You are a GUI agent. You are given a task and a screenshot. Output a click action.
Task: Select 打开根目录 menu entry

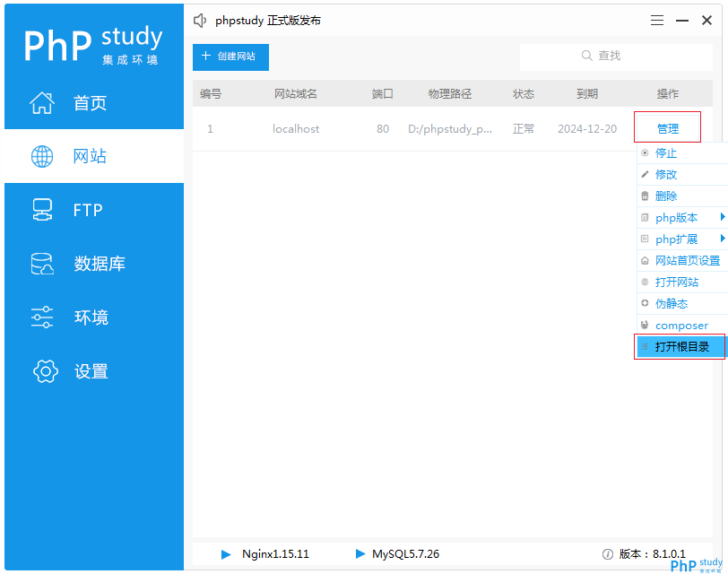[x=680, y=347]
